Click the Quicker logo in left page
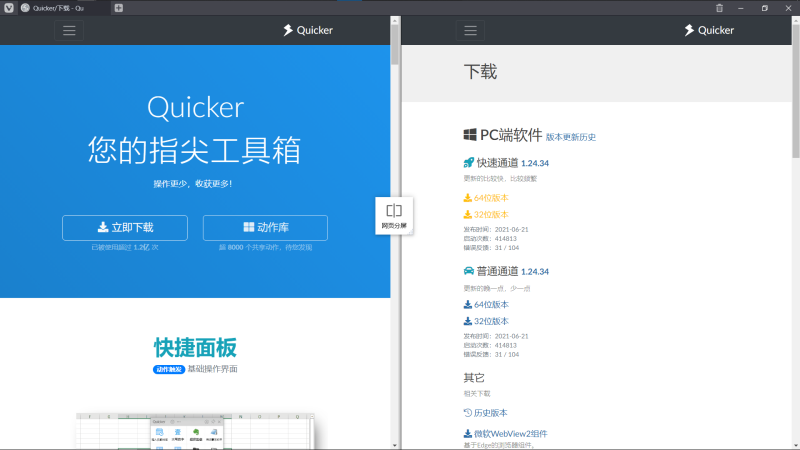The height and width of the screenshot is (450, 800). [x=308, y=30]
